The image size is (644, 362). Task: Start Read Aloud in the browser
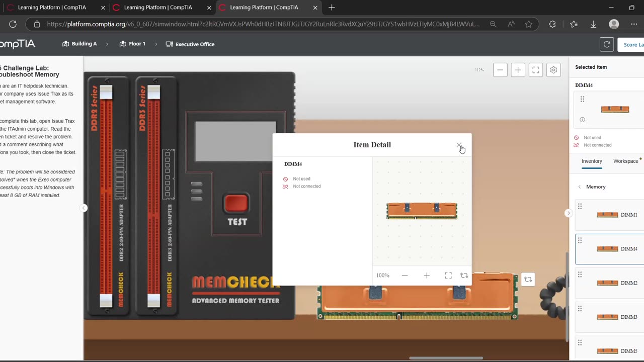pyautogui.click(x=511, y=24)
